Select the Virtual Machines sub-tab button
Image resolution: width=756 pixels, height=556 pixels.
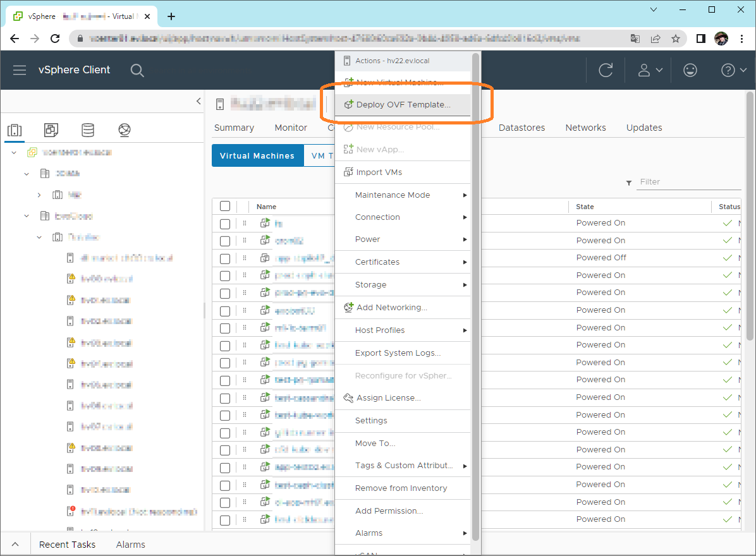[257, 155]
